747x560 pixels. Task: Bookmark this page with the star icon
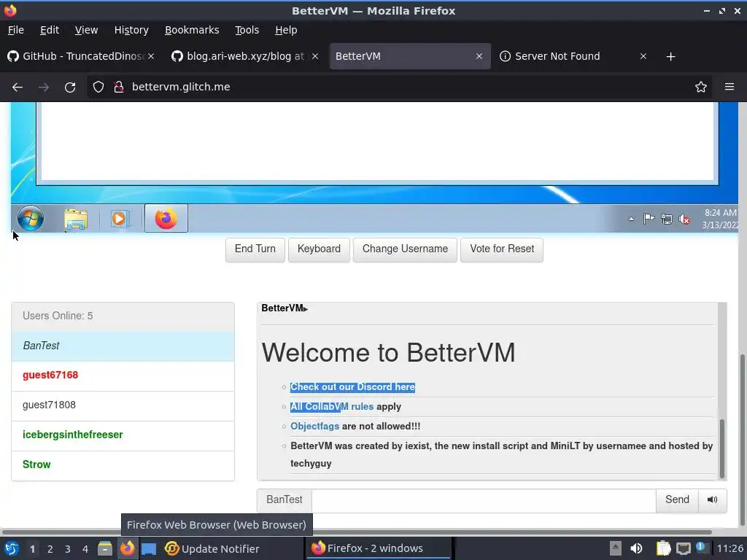(x=700, y=87)
